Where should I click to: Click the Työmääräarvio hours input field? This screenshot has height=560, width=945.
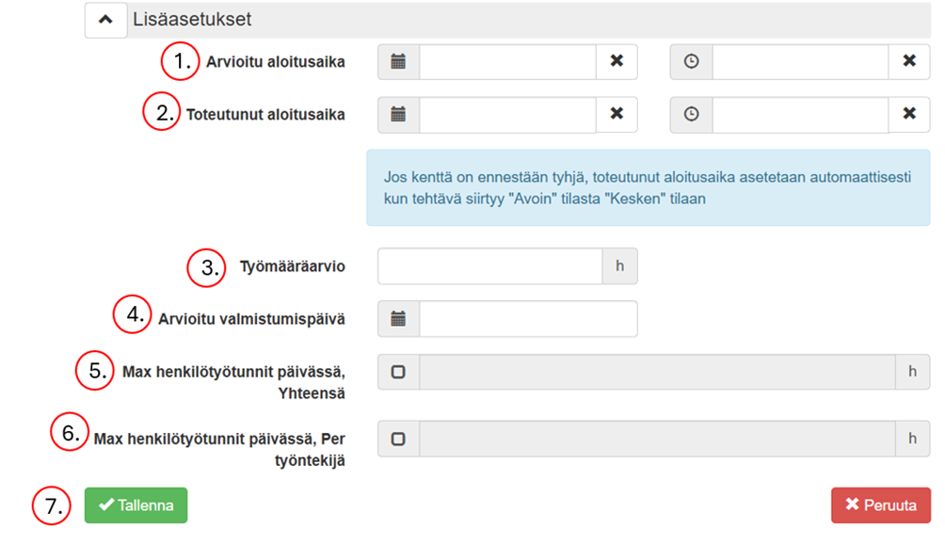coord(489,266)
